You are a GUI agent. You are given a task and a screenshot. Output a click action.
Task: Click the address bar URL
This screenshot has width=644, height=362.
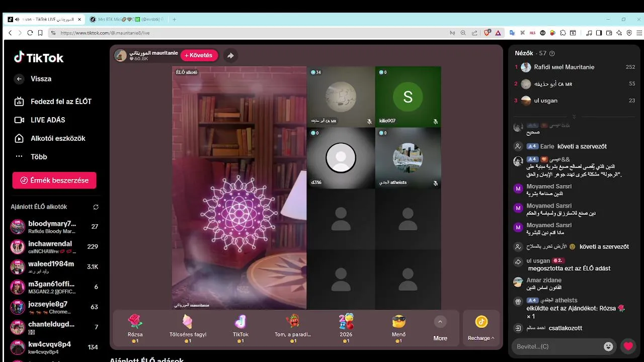click(x=105, y=33)
